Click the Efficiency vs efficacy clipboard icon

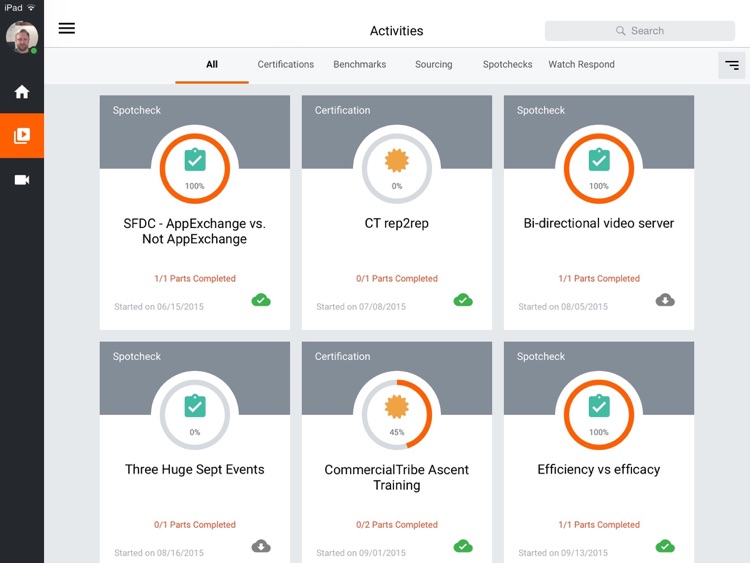pos(599,406)
